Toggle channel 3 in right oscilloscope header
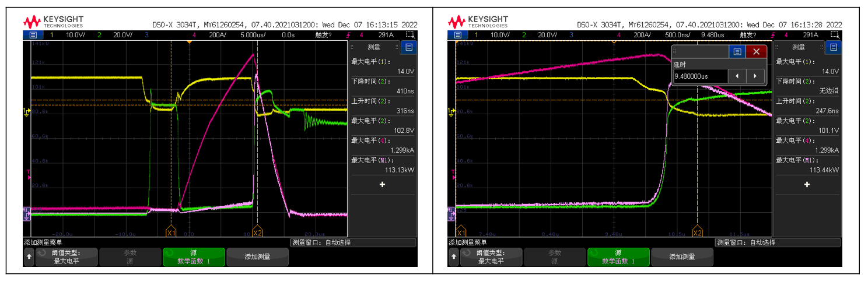Image resolution: width=868 pixels, height=285 pixels. [x=570, y=35]
